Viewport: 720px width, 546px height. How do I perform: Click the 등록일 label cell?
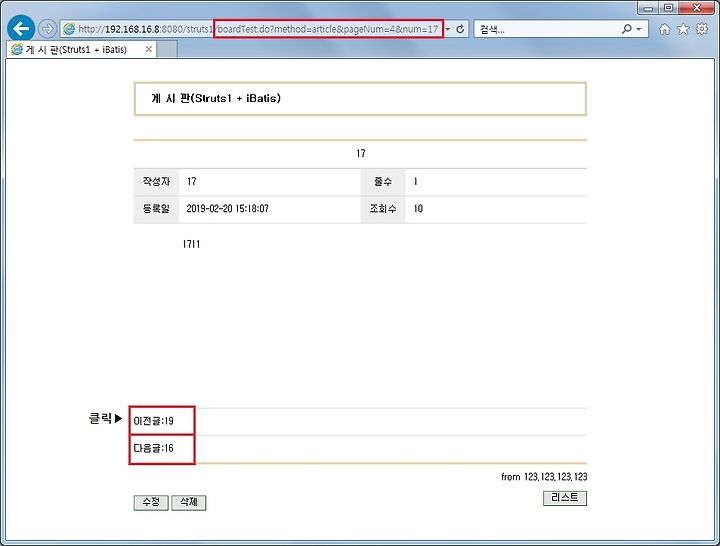click(156, 209)
